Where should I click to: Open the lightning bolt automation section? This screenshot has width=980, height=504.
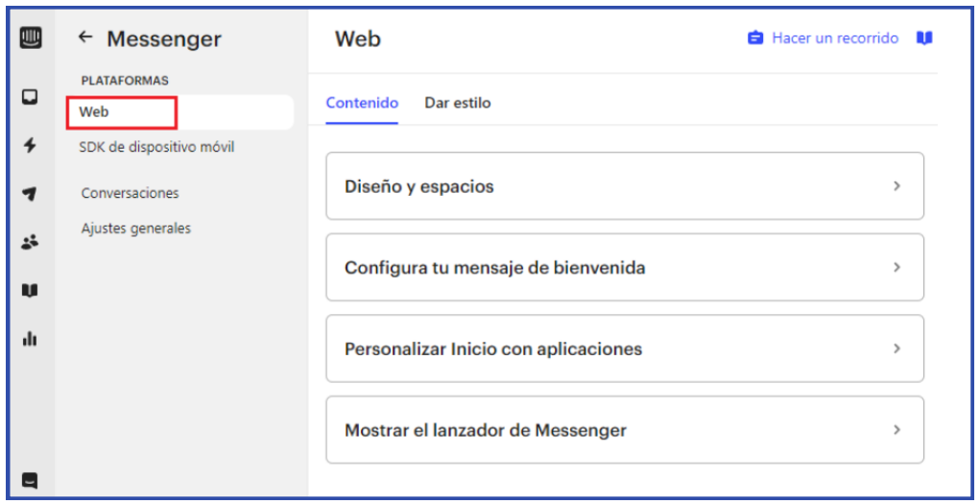30,145
